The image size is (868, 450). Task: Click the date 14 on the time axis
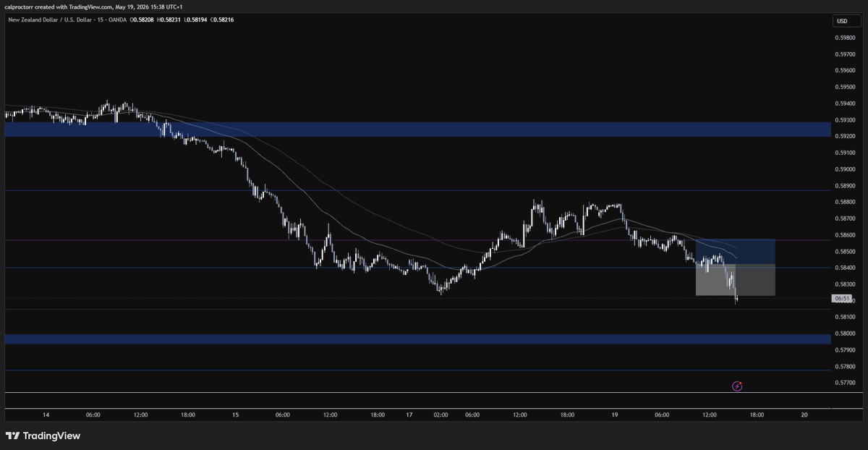coord(46,415)
